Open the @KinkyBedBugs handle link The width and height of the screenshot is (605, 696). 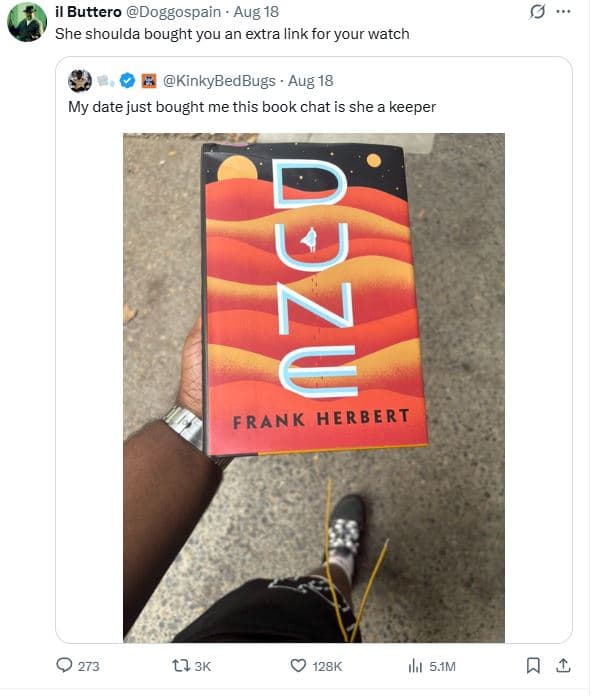point(219,81)
